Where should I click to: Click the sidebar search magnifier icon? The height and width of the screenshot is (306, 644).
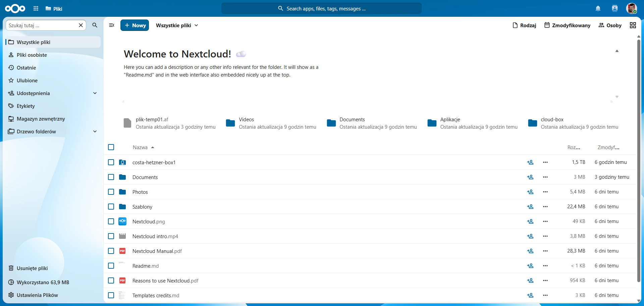pos(95,25)
